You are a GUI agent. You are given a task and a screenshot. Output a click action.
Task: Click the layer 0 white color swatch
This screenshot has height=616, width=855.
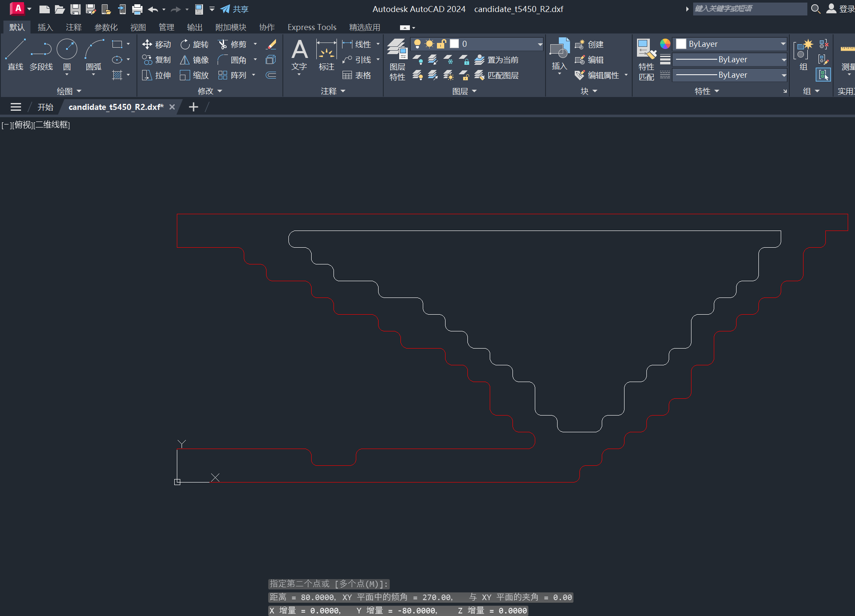(454, 44)
